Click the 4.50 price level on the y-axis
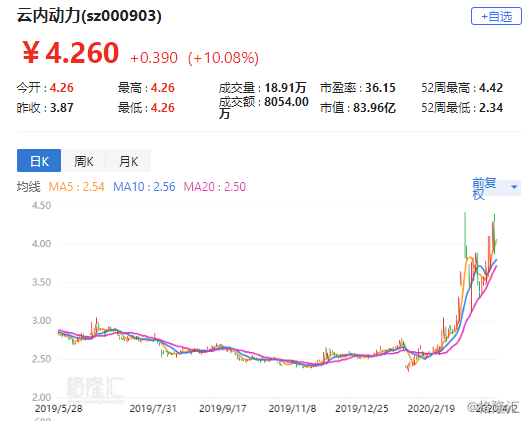The image size is (527, 421). point(41,205)
